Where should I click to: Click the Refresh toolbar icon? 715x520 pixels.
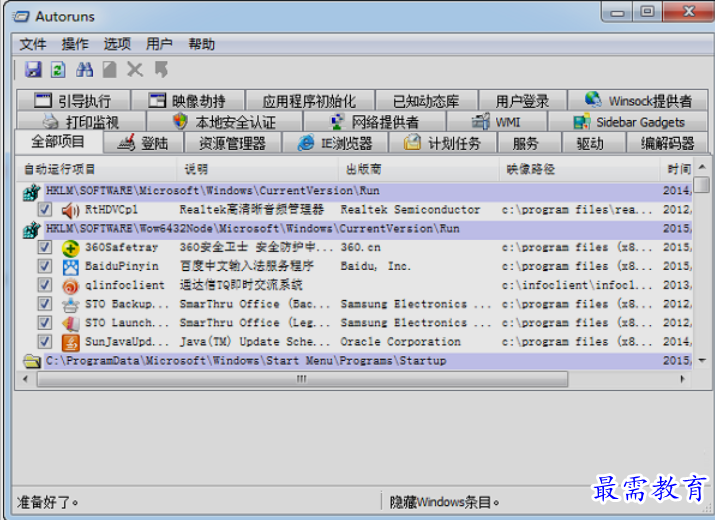(x=58, y=69)
